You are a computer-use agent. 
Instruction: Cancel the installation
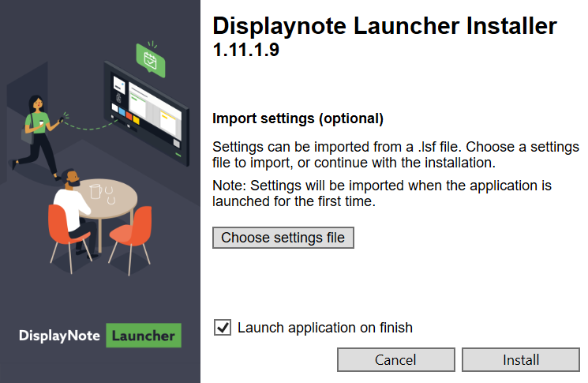pyautogui.click(x=396, y=360)
